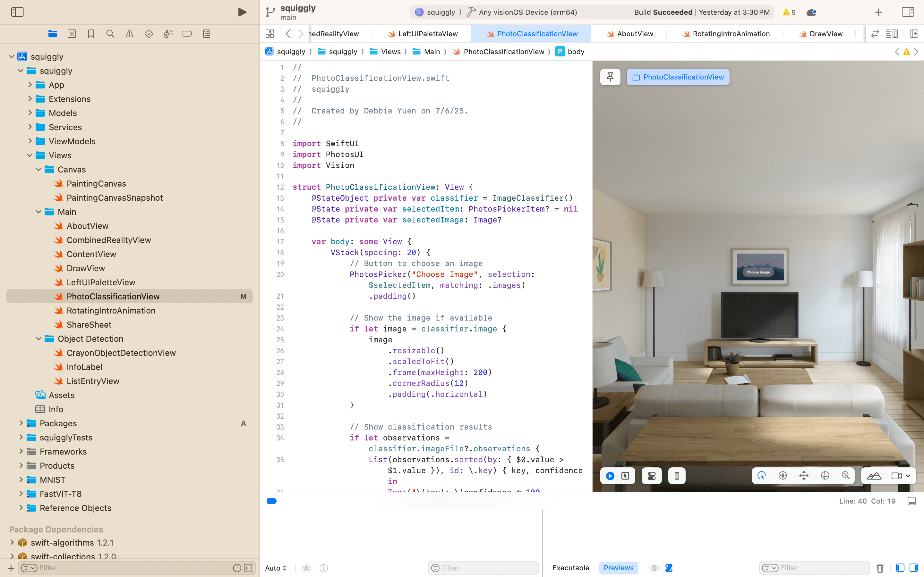This screenshot has height=577, width=924.
Task: Click the Run (play) button
Action: coord(242,12)
